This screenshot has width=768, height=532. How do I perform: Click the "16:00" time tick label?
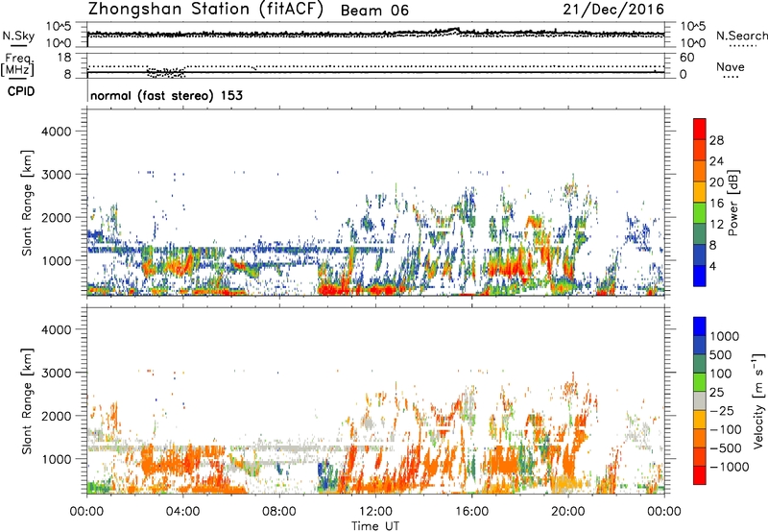click(471, 512)
